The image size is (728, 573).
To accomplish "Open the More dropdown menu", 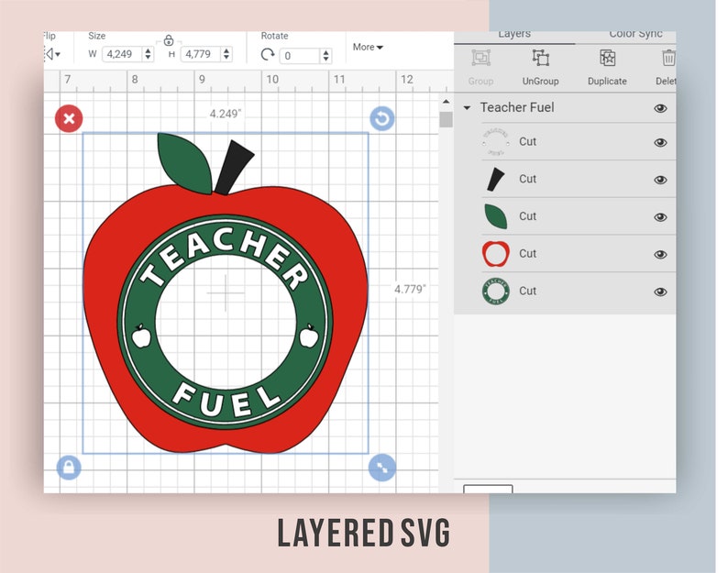I will click(x=368, y=47).
